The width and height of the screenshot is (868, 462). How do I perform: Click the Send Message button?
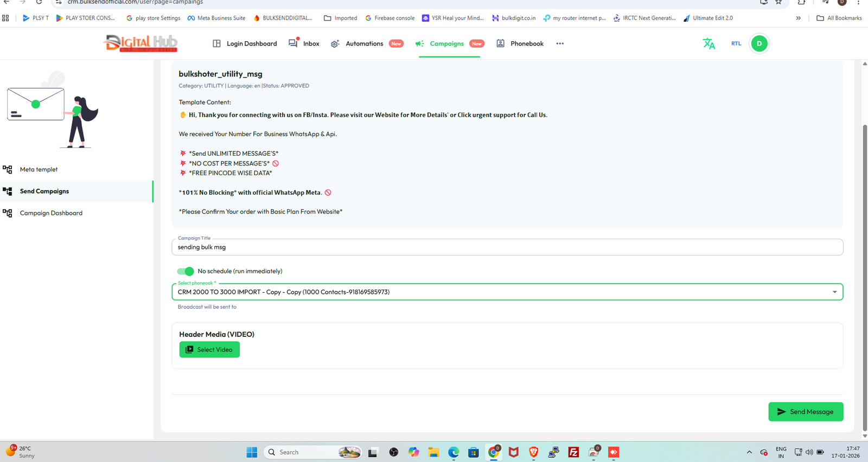806,412
